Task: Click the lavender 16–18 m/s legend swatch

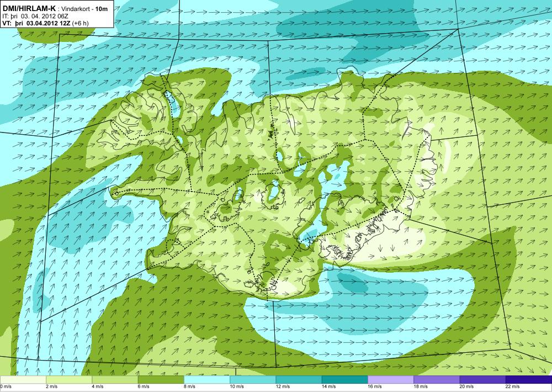Action: tap(391, 380)
